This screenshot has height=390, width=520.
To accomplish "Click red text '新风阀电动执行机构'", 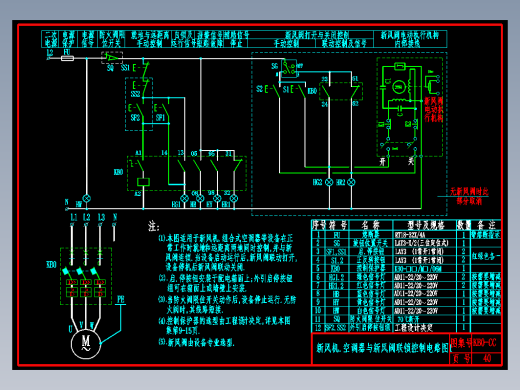I will point(434,110).
